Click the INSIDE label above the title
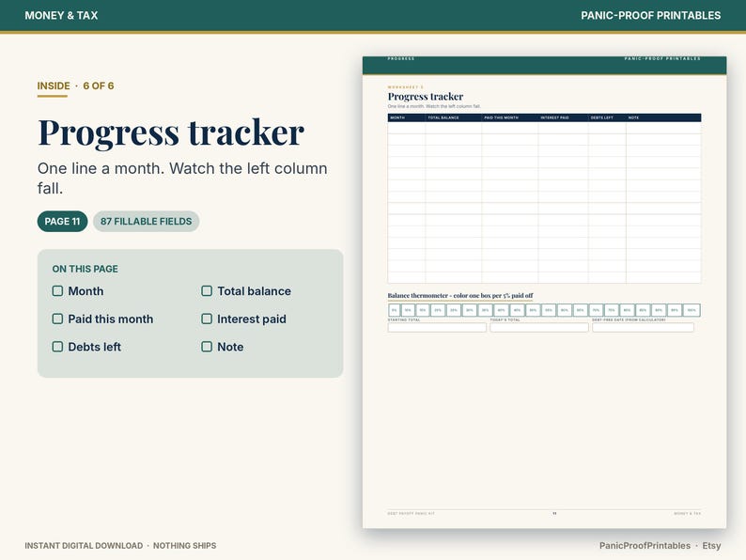This screenshot has height=560, width=746. coord(54,86)
